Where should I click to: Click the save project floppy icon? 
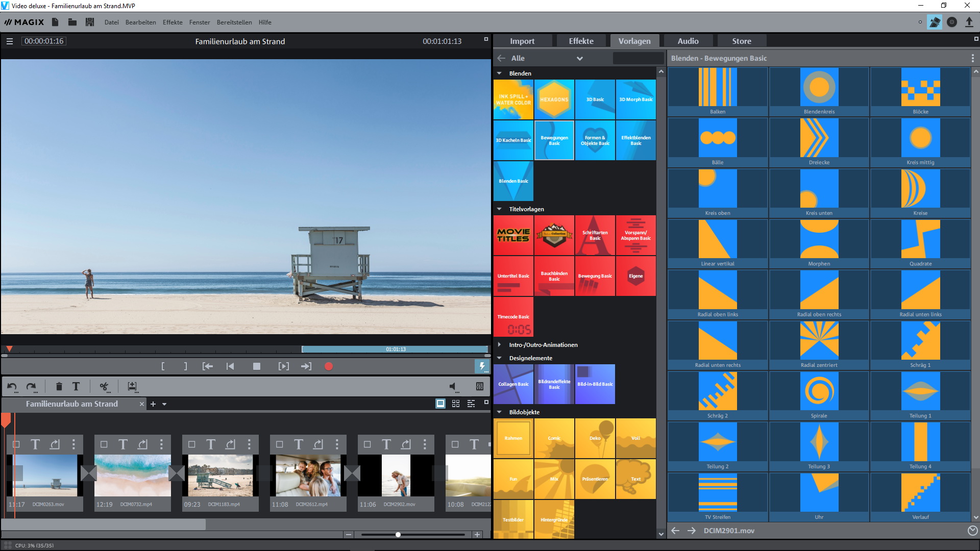click(x=90, y=22)
